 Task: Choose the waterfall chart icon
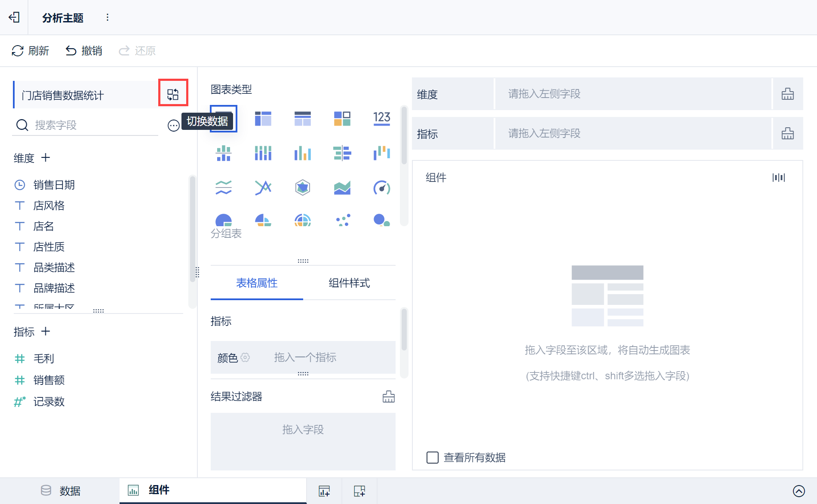pos(382,153)
